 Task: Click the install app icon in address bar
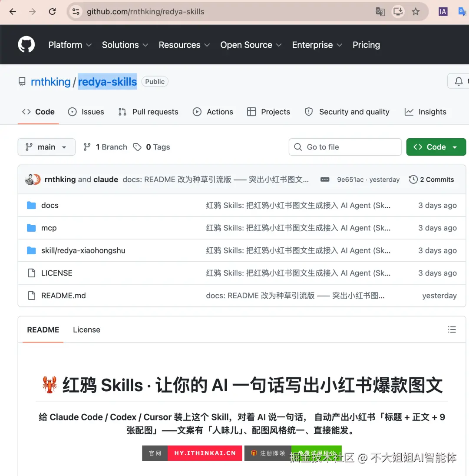[398, 12]
